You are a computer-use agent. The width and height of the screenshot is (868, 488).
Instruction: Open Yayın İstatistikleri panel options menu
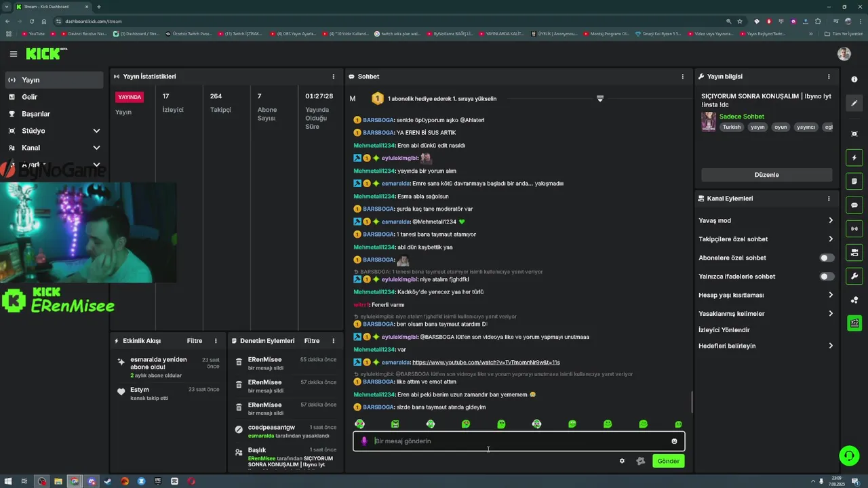pos(333,77)
